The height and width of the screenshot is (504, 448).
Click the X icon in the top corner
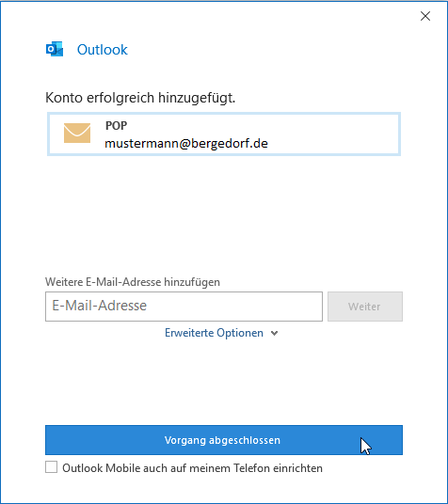tap(425, 16)
